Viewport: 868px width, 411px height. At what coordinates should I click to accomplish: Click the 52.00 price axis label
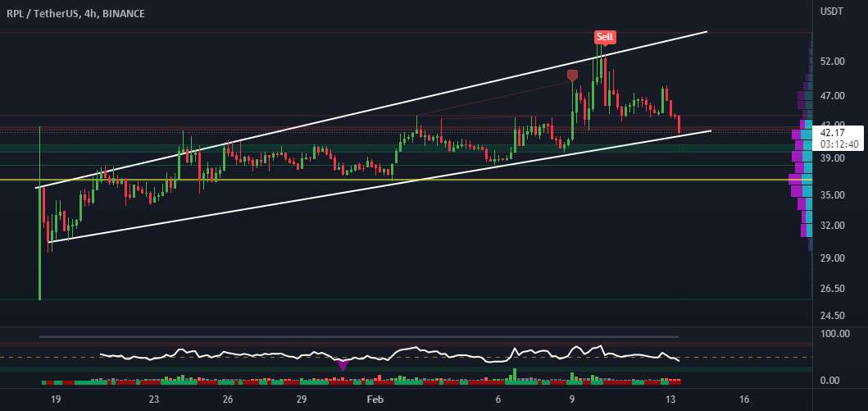coord(834,62)
